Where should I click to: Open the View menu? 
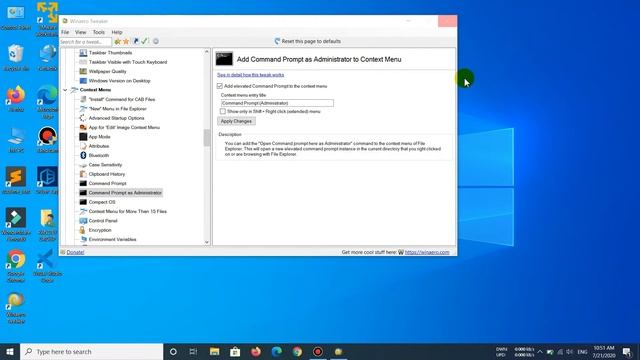80,32
